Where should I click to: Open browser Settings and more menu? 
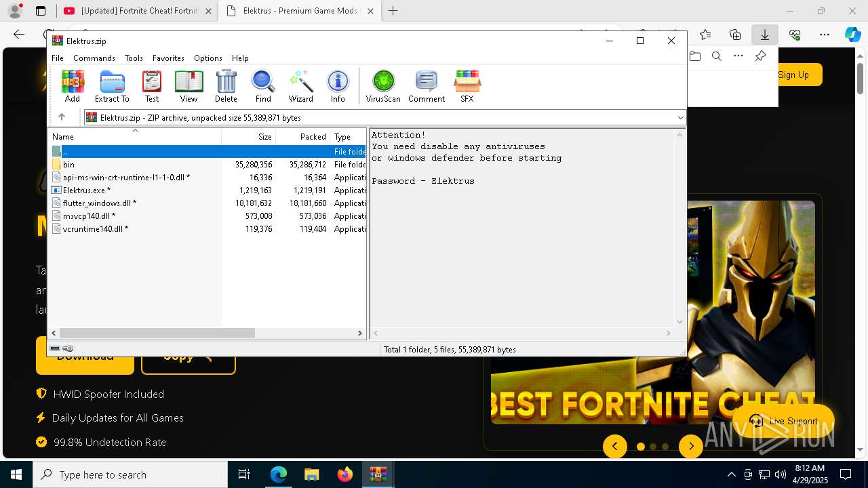(824, 35)
